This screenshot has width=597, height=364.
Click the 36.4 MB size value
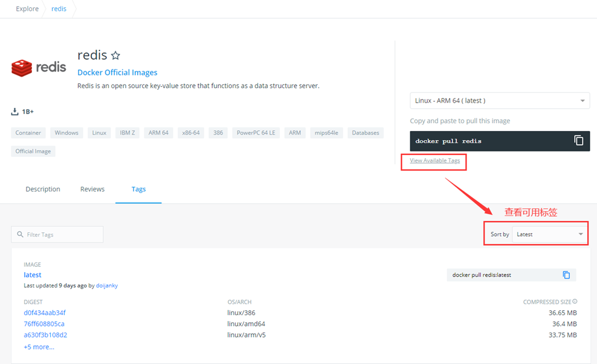(x=564, y=324)
